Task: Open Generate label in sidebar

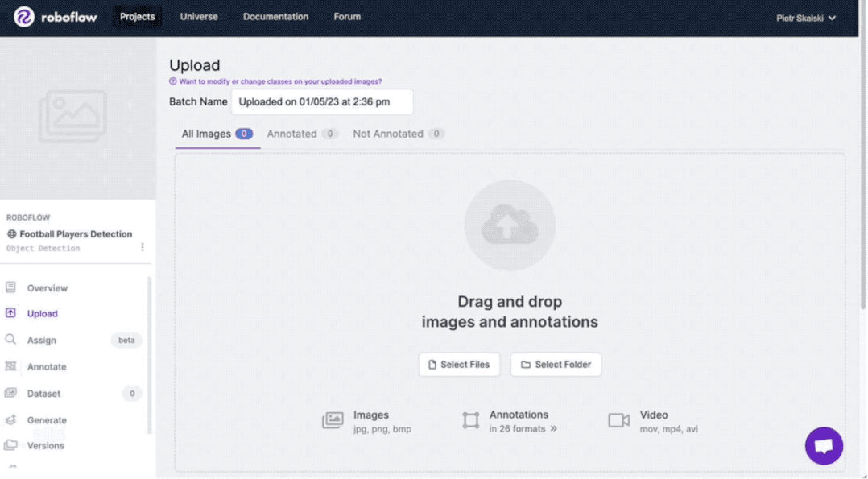Action: [x=47, y=420]
